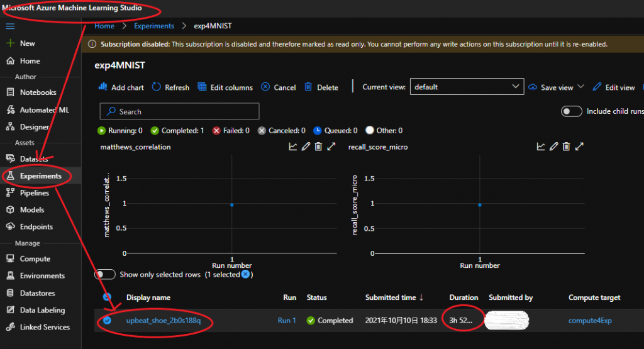Filter by Queued status
Image resolution: width=644 pixels, height=349 pixels.
(335, 131)
